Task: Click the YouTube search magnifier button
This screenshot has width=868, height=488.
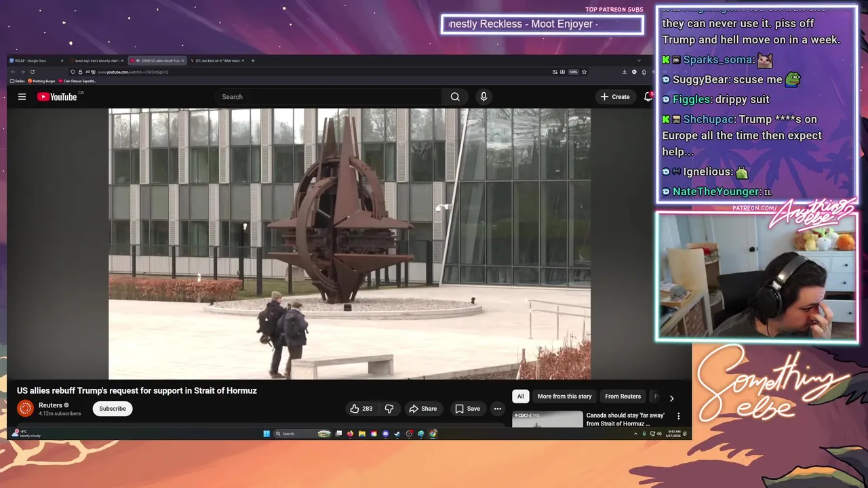Action: [x=455, y=97]
